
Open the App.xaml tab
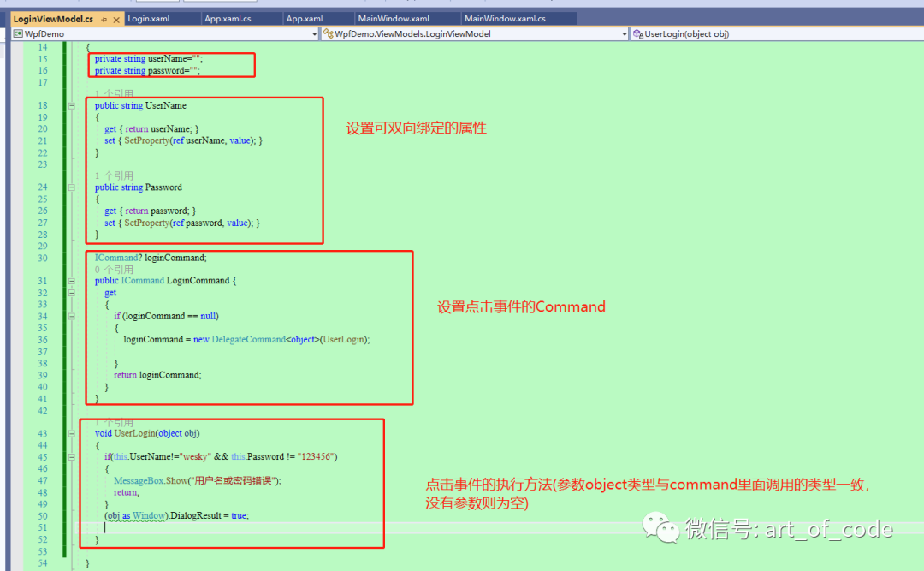(x=305, y=19)
